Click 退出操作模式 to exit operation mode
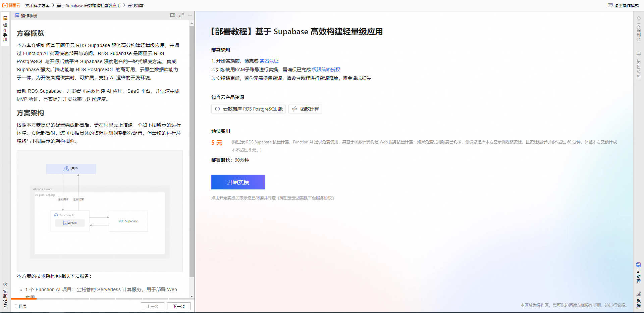Viewport: 644px width, 313px height. [623, 5]
